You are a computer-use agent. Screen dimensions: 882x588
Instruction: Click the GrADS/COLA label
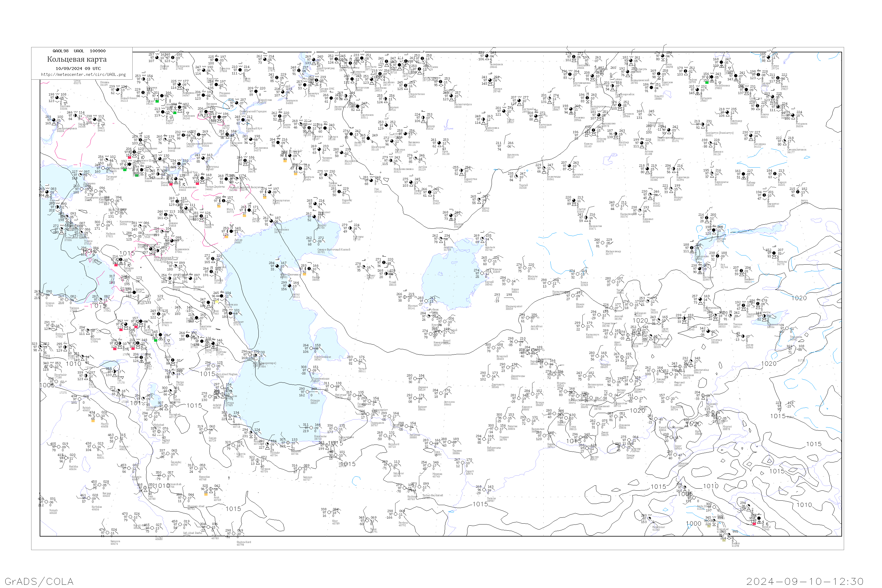(x=39, y=581)
